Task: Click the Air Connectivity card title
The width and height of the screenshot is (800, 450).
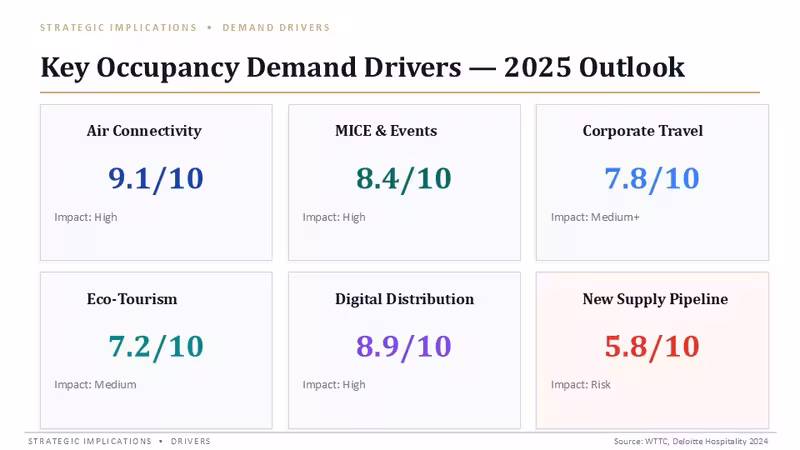Action: click(x=144, y=131)
